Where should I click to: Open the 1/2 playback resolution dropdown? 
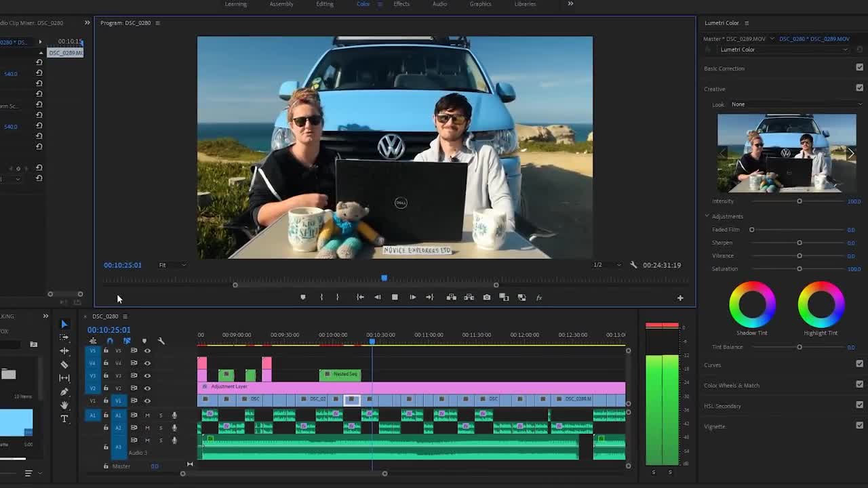606,265
